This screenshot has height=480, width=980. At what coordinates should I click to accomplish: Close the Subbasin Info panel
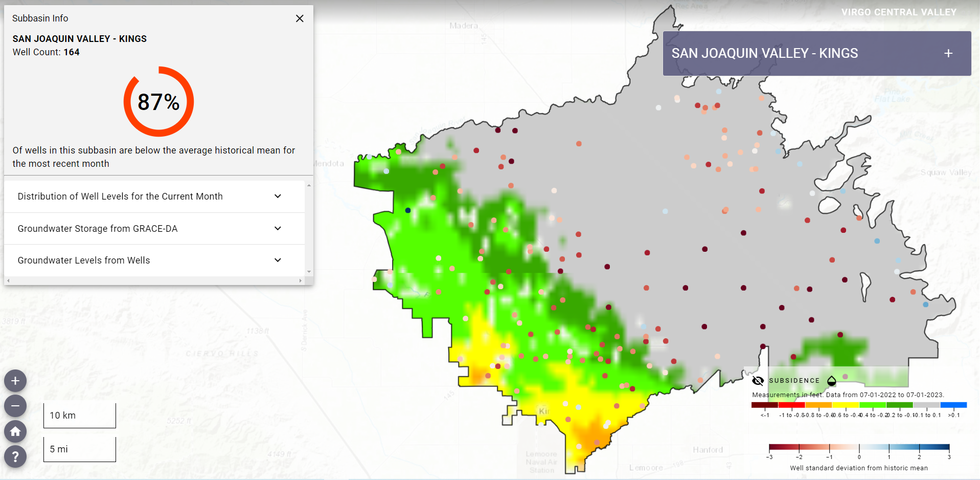(300, 18)
